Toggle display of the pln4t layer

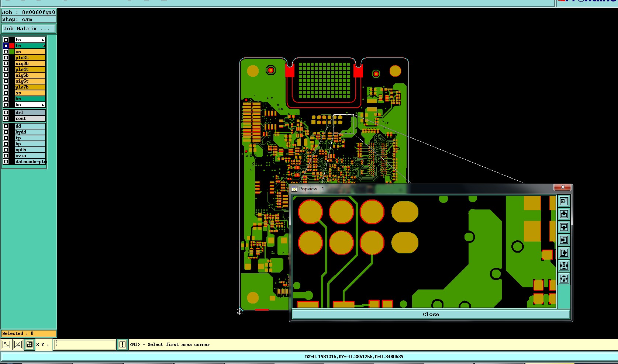point(6,69)
